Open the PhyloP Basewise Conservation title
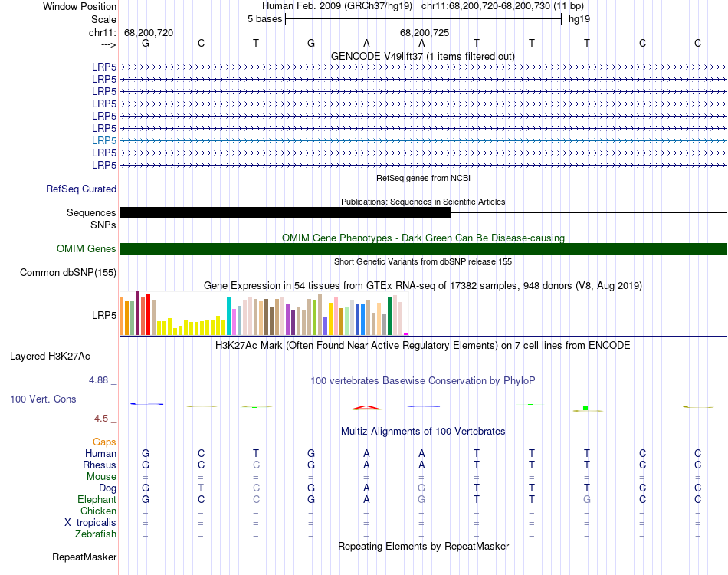Viewport: 728px width, 575px height. [x=423, y=381]
